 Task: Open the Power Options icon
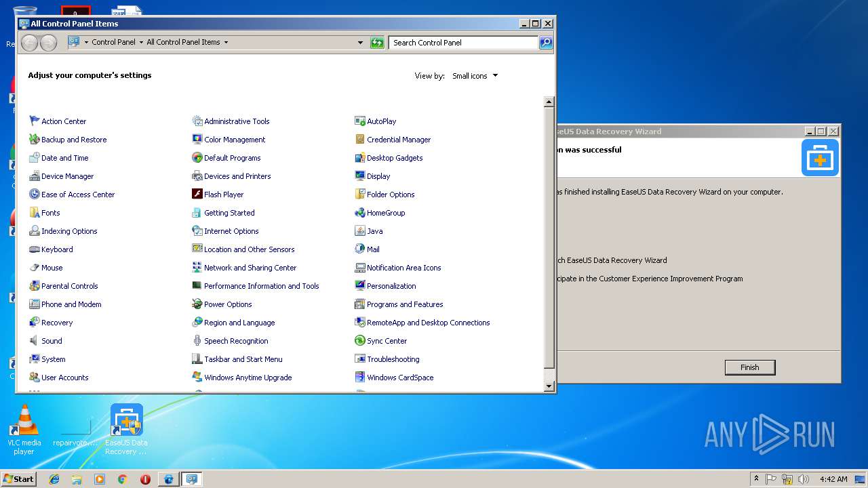tap(197, 304)
